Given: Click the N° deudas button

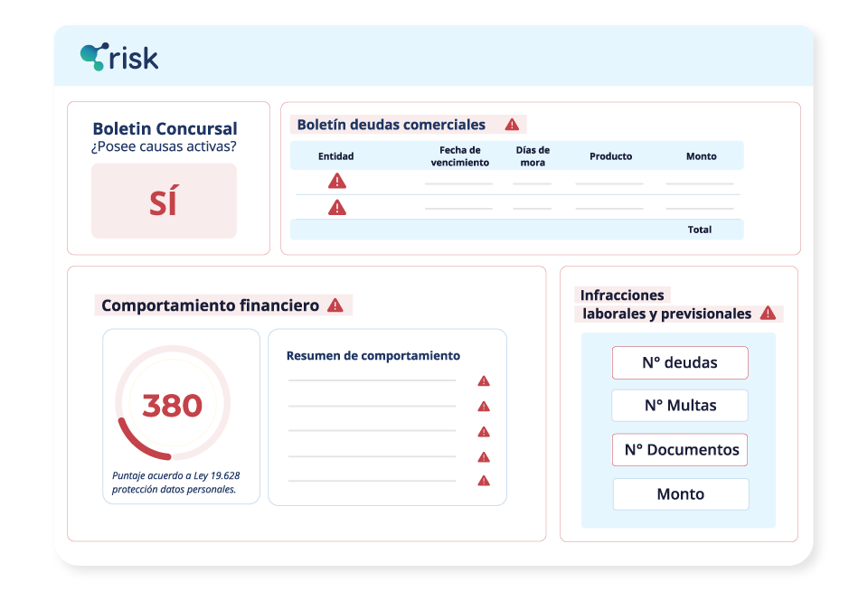Looking at the screenshot, I should (x=679, y=362).
